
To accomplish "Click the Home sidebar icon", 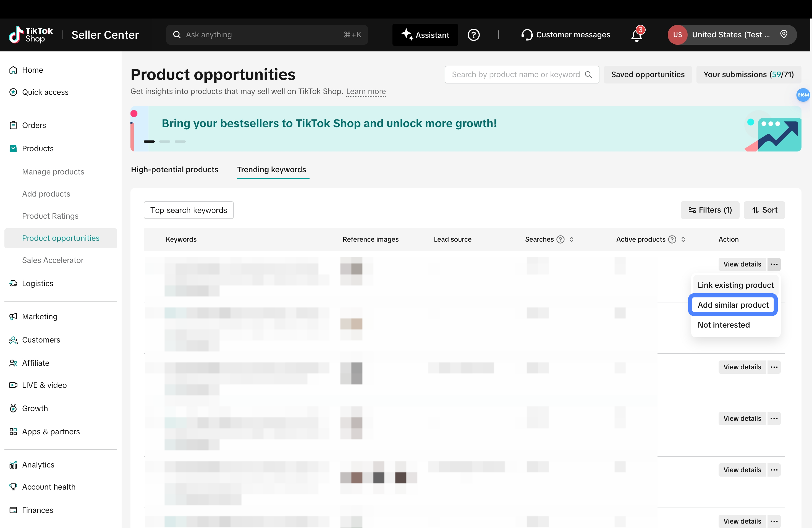I will pyautogui.click(x=13, y=70).
